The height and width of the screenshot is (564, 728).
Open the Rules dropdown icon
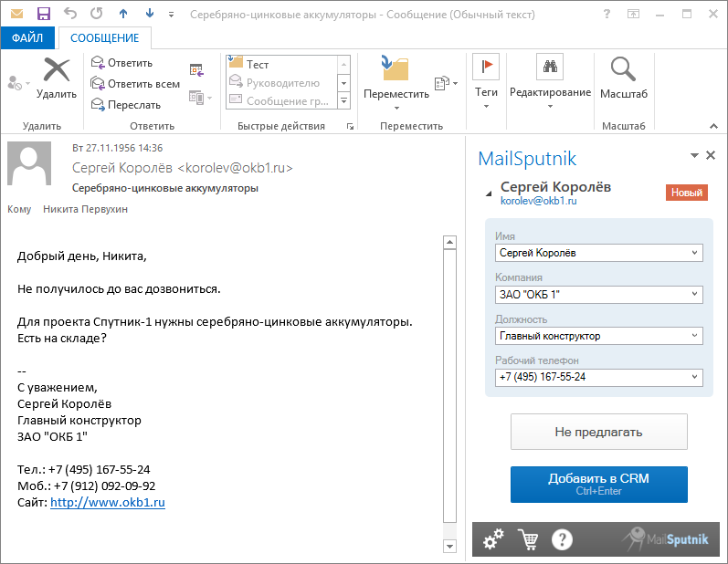(446, 83)
